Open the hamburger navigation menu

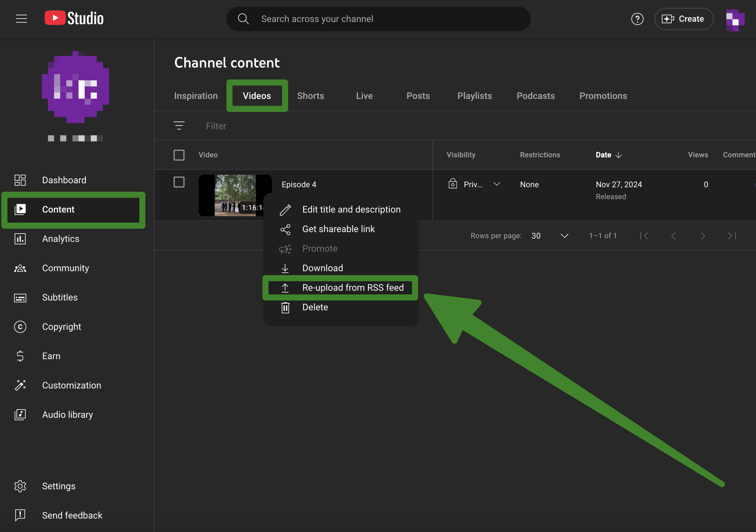click(x=21, y=19)
